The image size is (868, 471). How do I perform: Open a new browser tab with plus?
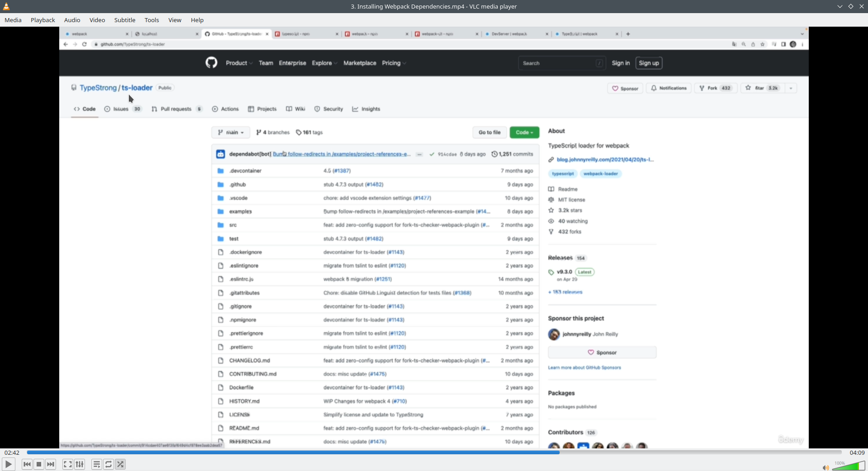(628, 34)
